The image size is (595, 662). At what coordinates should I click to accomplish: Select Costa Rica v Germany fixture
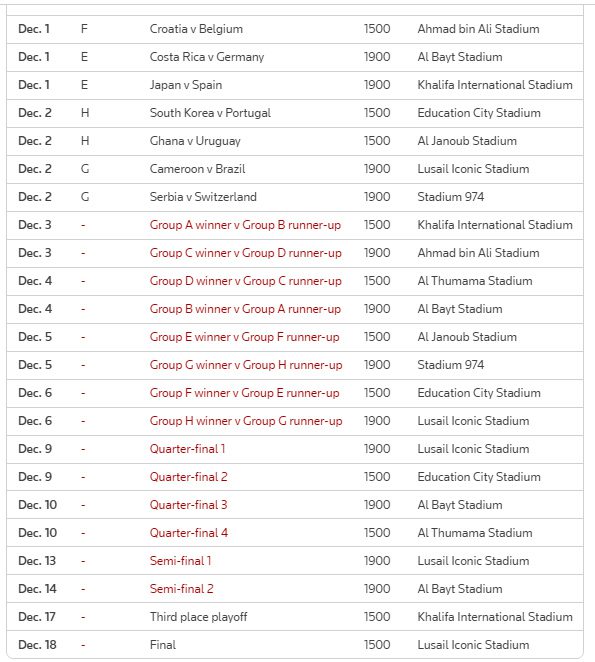pyautogui.click(x=206, y=57)
